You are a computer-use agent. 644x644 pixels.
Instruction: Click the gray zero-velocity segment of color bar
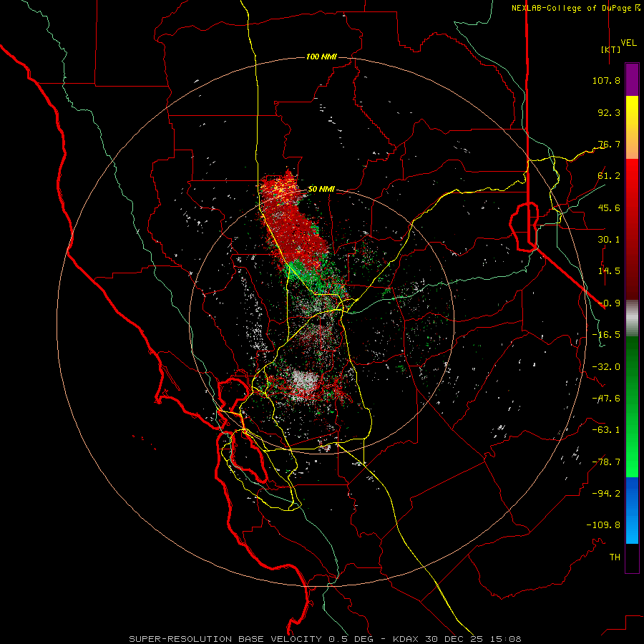632,318
